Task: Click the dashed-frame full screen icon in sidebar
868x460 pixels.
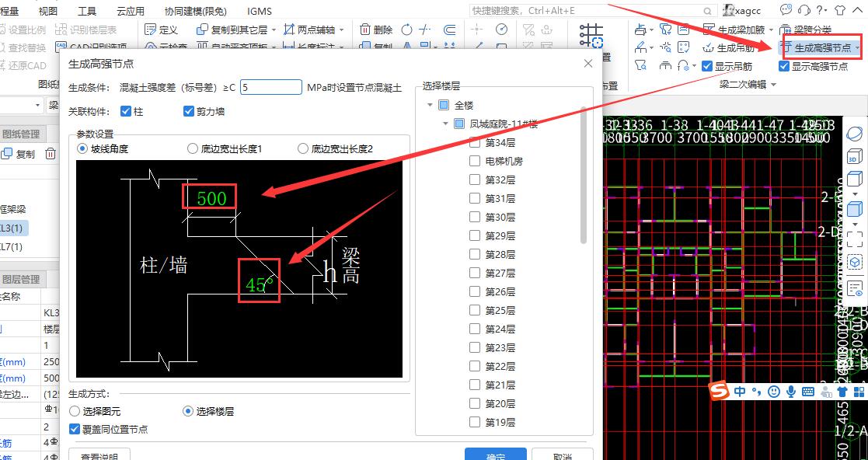Action: [855, 239]
